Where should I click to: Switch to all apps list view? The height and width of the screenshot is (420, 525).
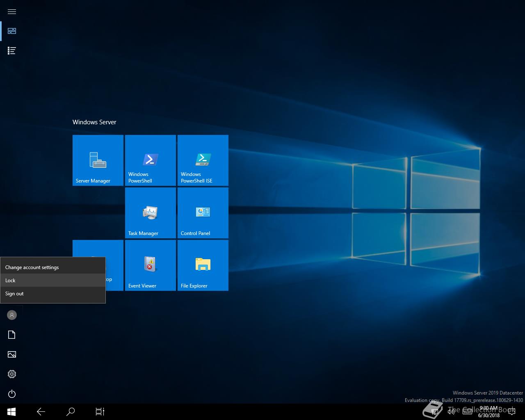point(12,51)
